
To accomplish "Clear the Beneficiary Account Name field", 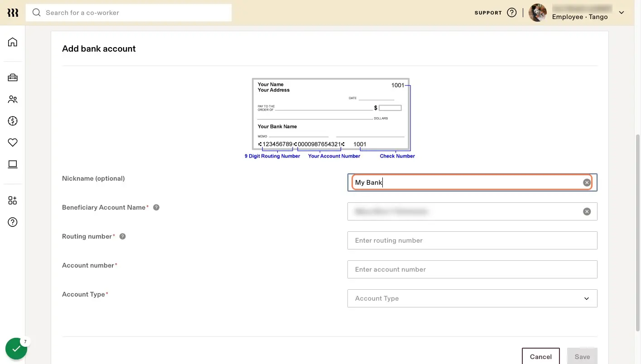I will click(587, 211).
